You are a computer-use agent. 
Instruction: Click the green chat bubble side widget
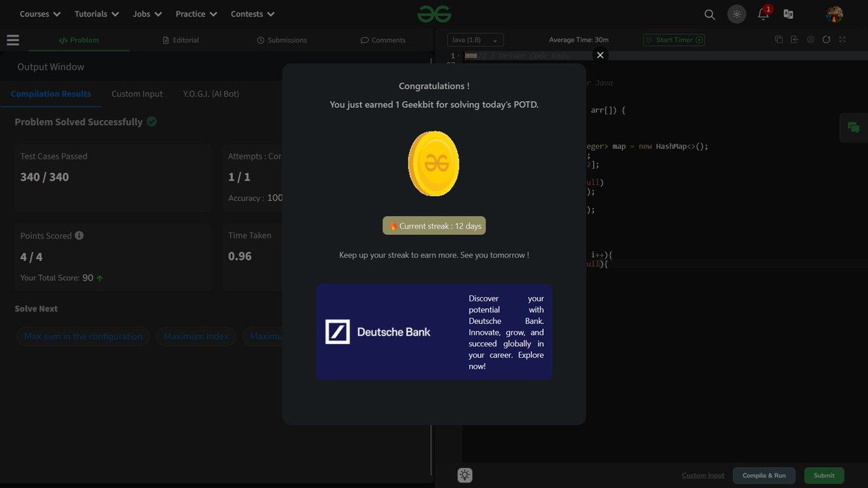click(854, 128)
